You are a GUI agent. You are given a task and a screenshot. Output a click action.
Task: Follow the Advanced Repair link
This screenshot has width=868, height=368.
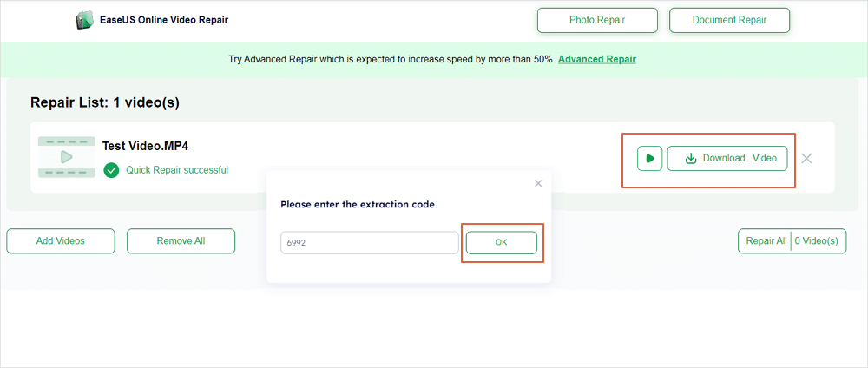pos(596,59)
